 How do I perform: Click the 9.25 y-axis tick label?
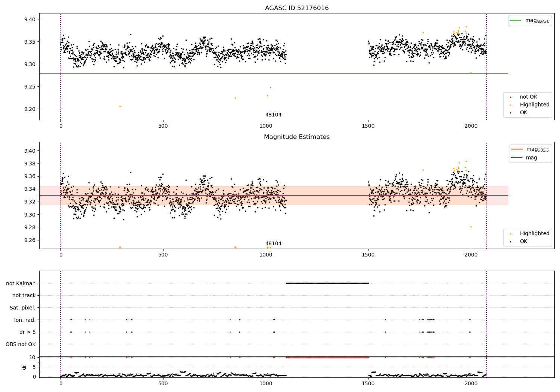tap(29, 87)
